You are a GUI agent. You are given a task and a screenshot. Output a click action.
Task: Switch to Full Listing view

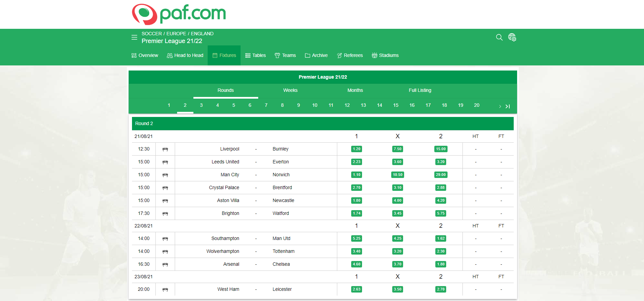420,90
